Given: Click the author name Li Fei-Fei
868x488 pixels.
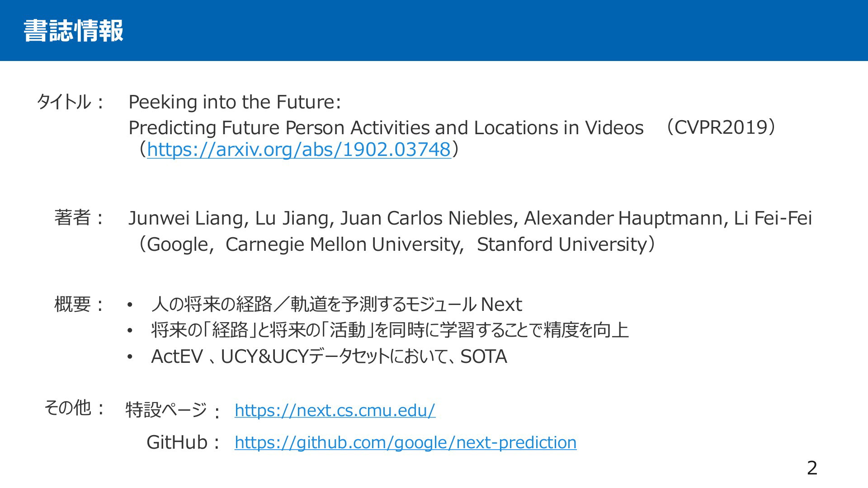Looking at the screenshot, I should click(x=773, y=218).
